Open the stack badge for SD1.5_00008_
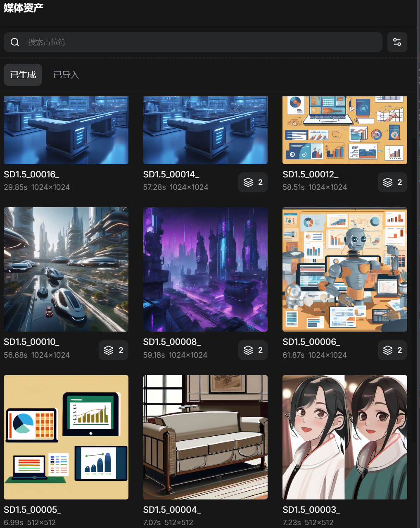 click(x=253, y=350)
